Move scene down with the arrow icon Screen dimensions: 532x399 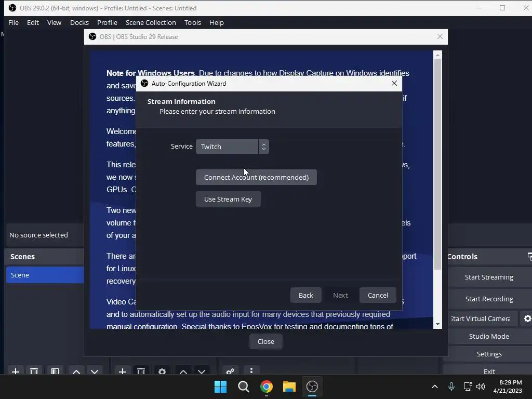click(95, 371)
